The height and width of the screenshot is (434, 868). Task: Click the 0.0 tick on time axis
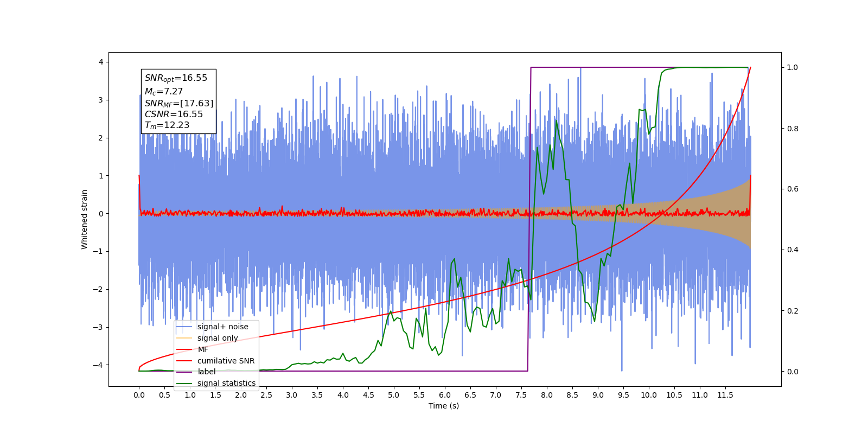point(139,395)
